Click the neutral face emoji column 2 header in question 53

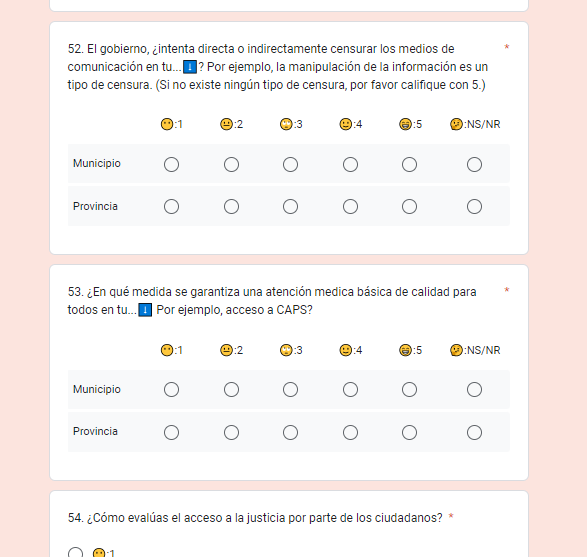(x=226, y=350)
